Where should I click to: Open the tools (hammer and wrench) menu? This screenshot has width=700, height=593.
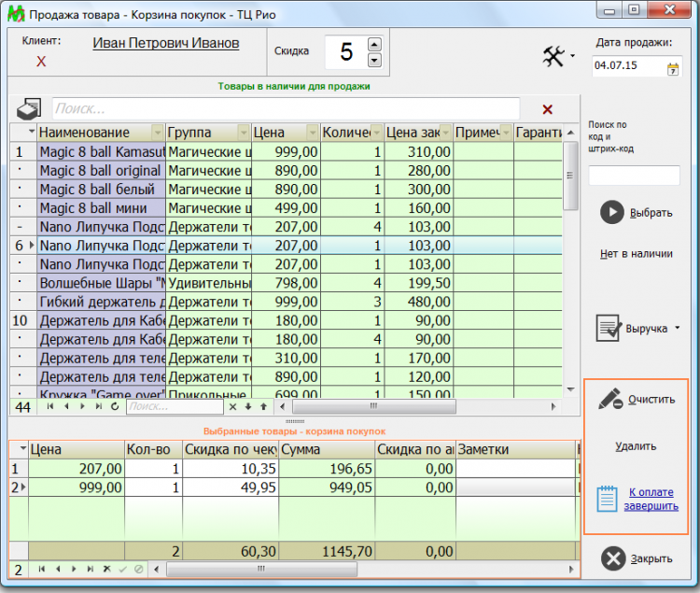[x=554, y=58]
